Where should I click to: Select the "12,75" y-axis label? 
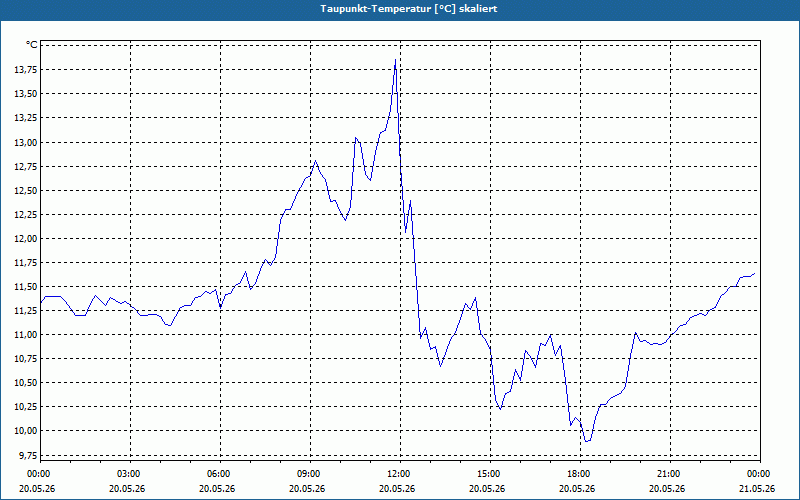point(26,166)
